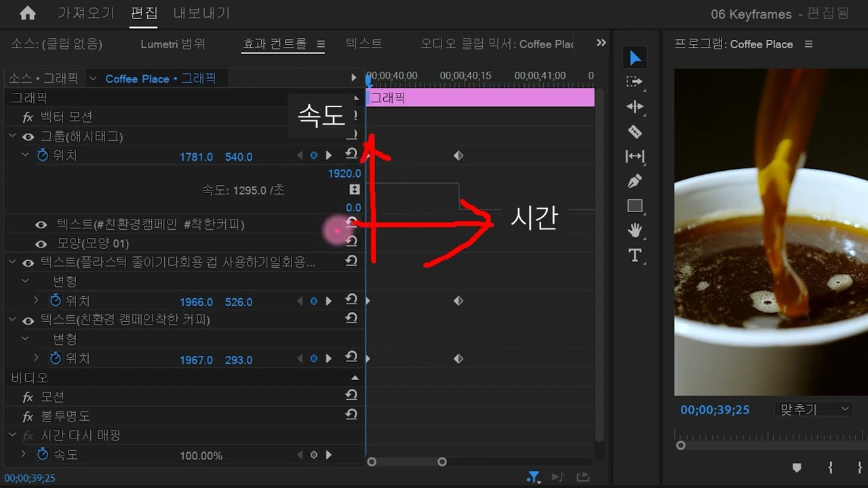Hide the 모양(모양 01) layer
Viewport: 868px width, 488px height.
pos(41,243)
